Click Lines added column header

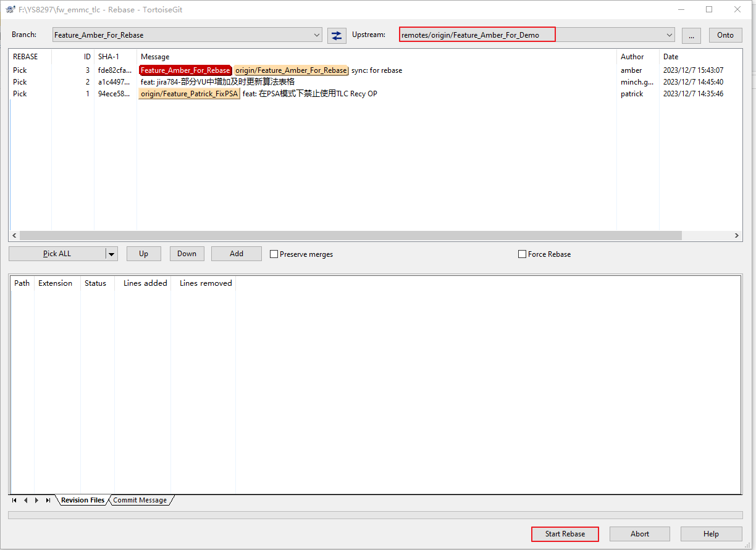click(x=143, y=283)
